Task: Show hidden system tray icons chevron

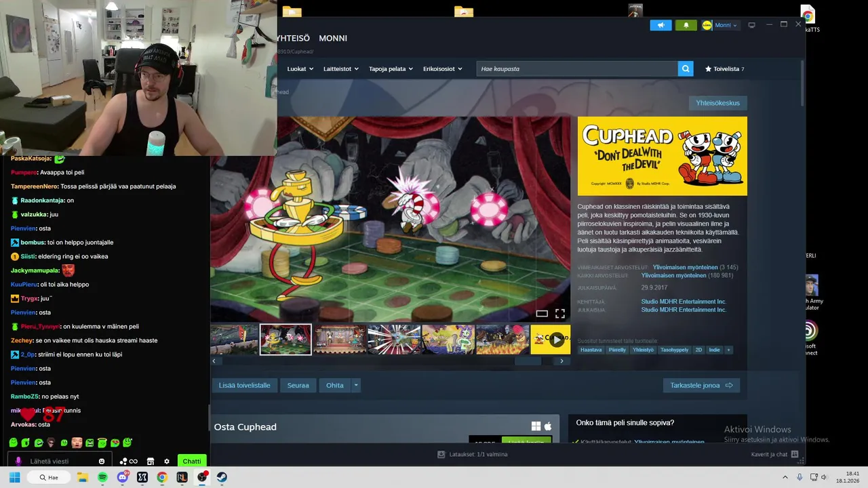Action: click(x=785, y=477)
